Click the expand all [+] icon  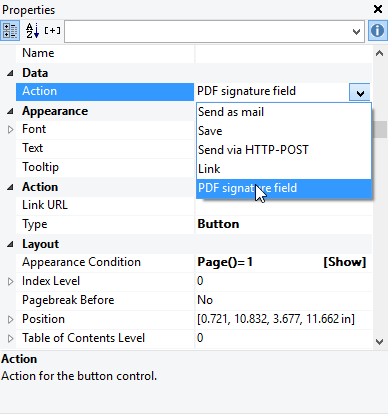pyautogui.click(x=52, y=31)
